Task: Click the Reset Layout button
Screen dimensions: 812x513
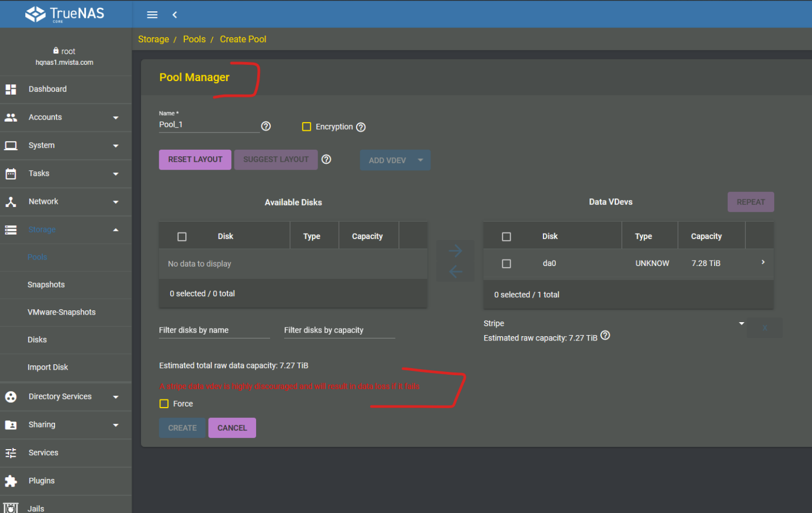Action: 195,159
